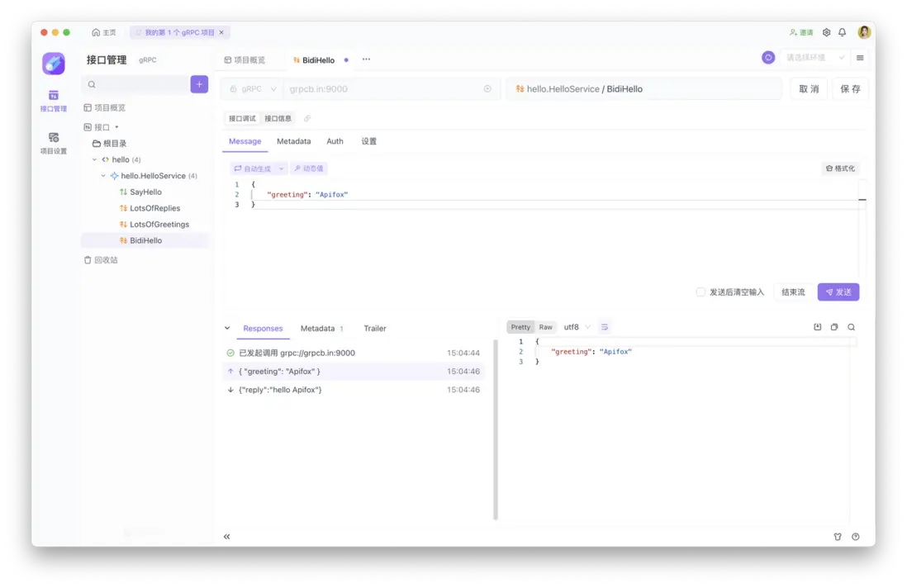
Task: Click the 保存 save button
Action: click(850, 89)
